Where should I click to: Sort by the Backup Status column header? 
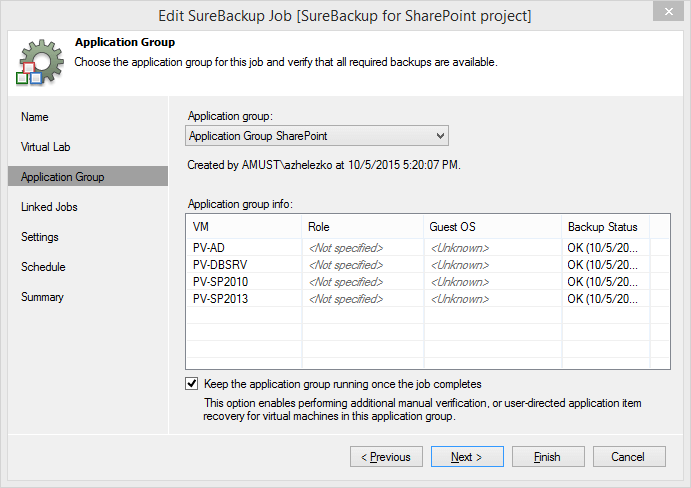click(606, 227)
